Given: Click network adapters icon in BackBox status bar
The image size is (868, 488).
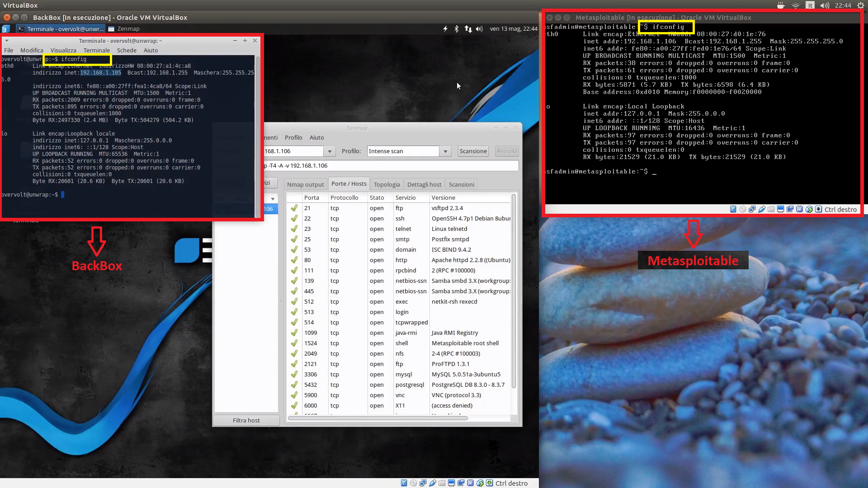Looking at the screenshot, I should pos(423,483).
